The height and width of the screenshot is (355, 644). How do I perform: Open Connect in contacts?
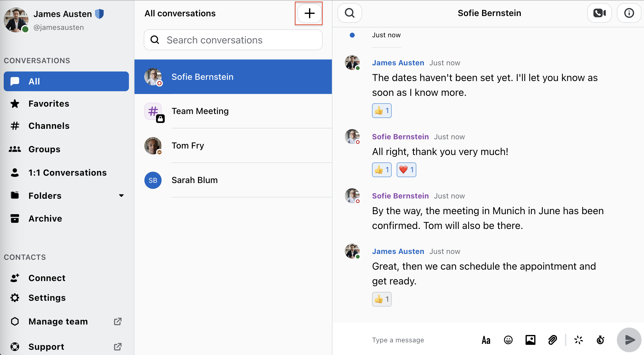click(47, 278)
